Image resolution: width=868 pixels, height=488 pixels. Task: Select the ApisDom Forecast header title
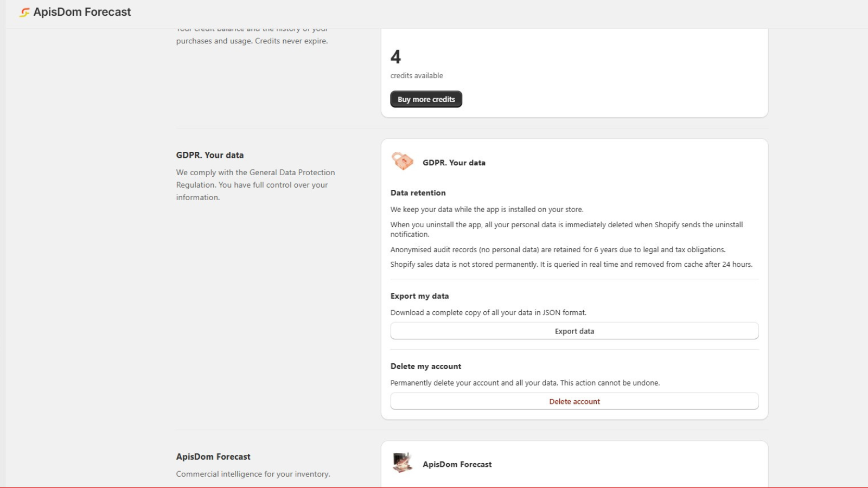point(82,12)
